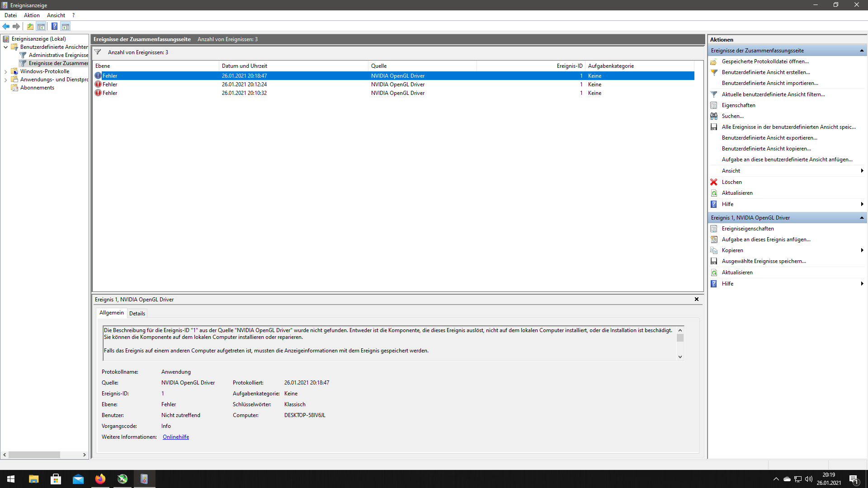The height and width of the screenshot is (488, 868).
Task: Click the binoculars Suchen icon
Action: coord(714,116)
